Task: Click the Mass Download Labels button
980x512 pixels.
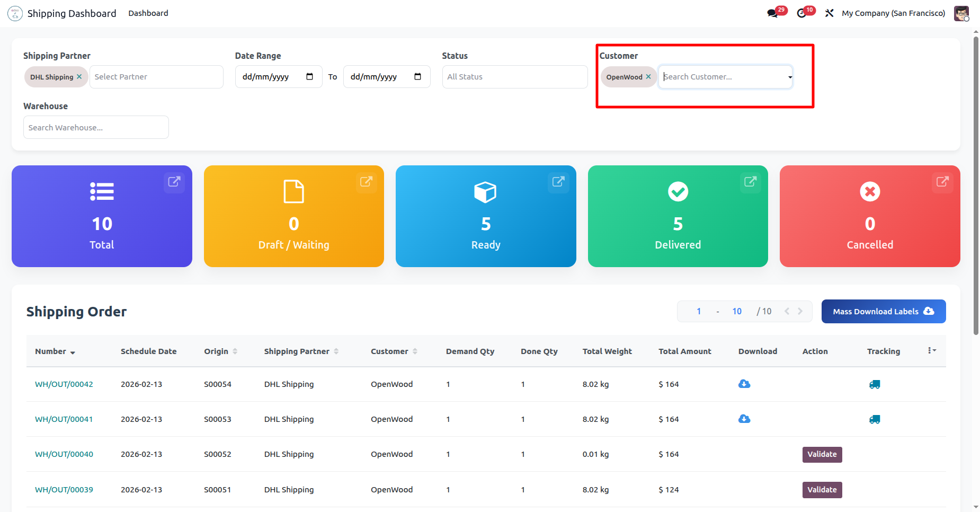Action: [883, 312]
